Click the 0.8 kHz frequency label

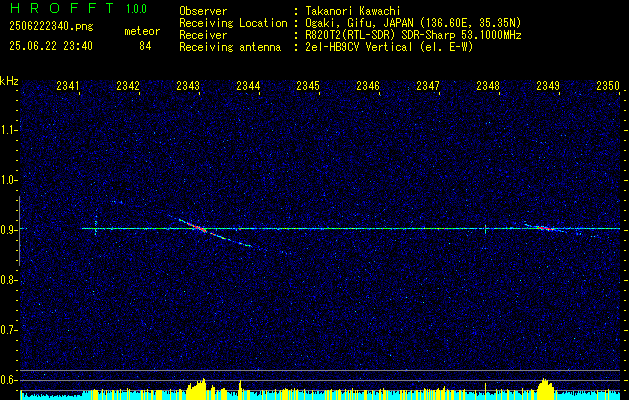(8, 280)
